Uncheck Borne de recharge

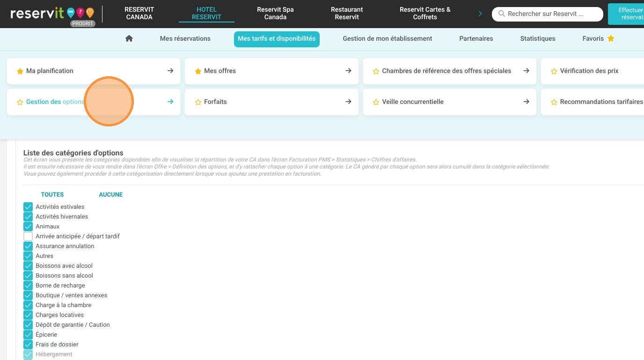tap(28, 286)
